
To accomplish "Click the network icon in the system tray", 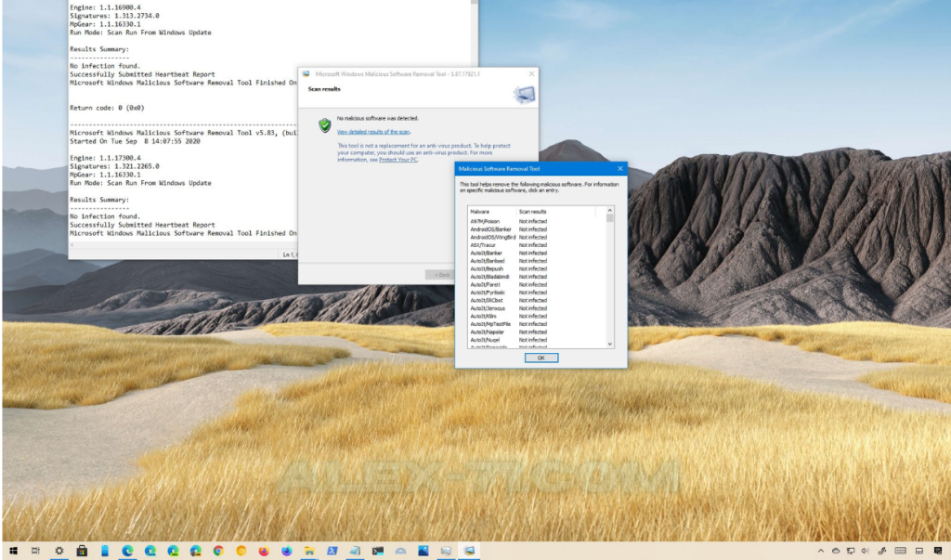I will pyautogui.click(x=851, y=550).
